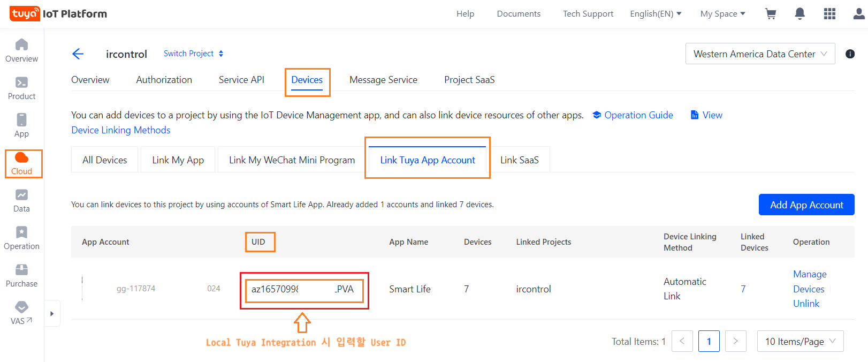Open the Purchase sidebar section
The image size is (868, 362).
tap(21, 276)
